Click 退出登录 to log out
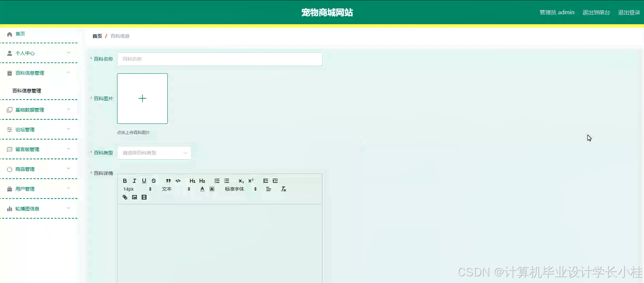This screenshot has height=283, width=644. coord(629,13)
